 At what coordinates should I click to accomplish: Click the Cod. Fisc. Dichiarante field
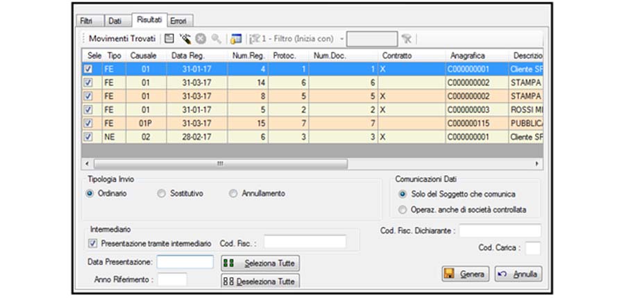pyautogui.click(x=500, y=231)
